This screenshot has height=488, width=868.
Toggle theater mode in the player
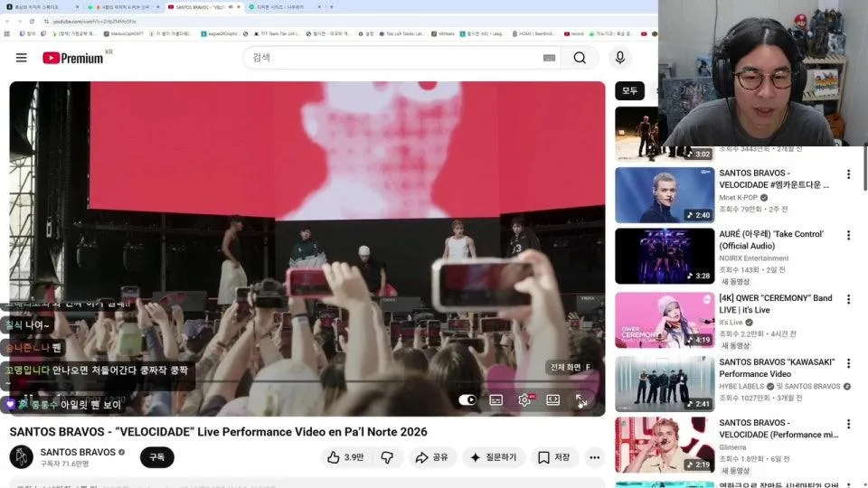(553, 400)
